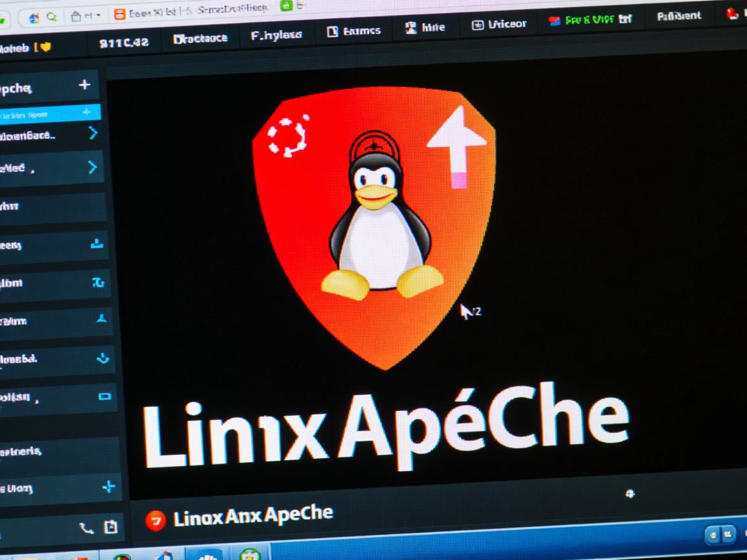Viewport: 747px width, 560px height.
Task: Click the search icon in the browser toolbar
Action: coord(51,16)
